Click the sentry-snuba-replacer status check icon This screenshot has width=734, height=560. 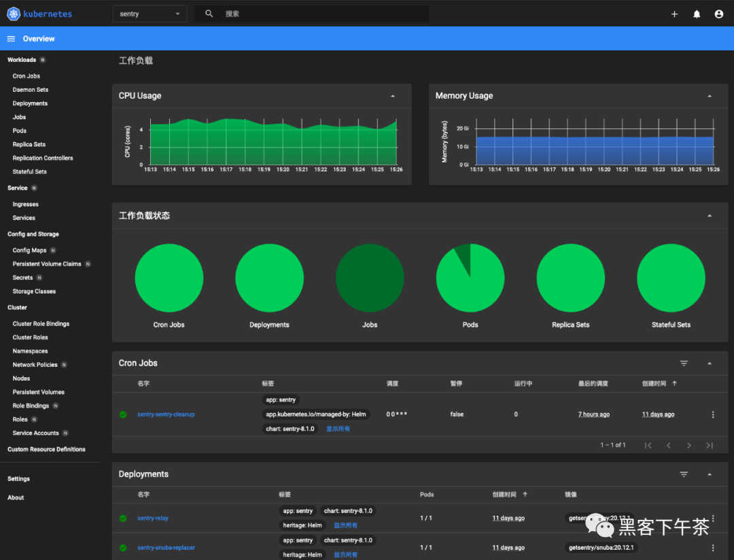123,548
